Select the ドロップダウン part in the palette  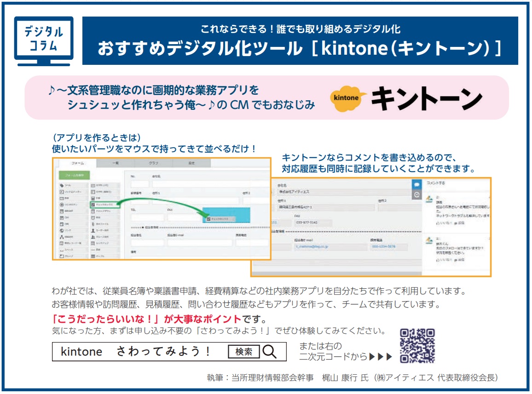coord(105,211)
